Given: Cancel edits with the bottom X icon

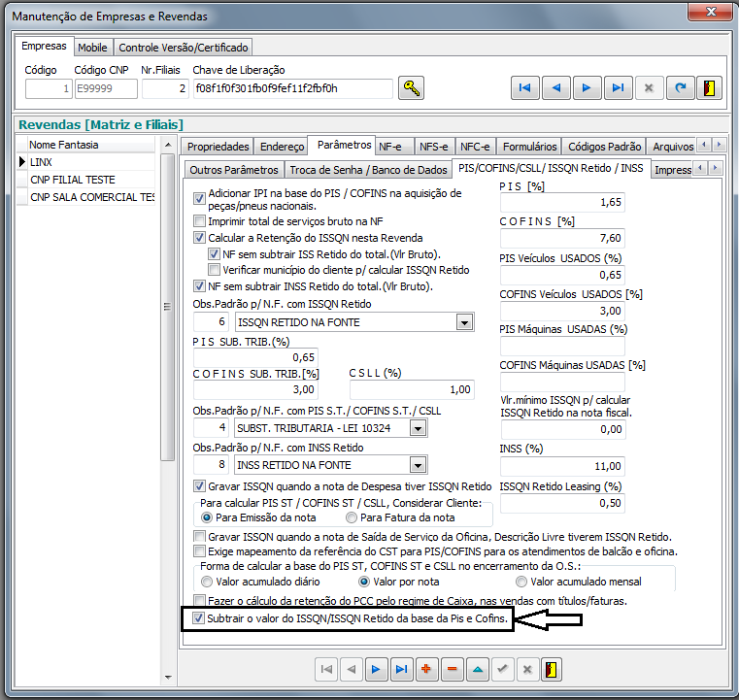Looking at the screenshot, I should [x=527, y=669].
